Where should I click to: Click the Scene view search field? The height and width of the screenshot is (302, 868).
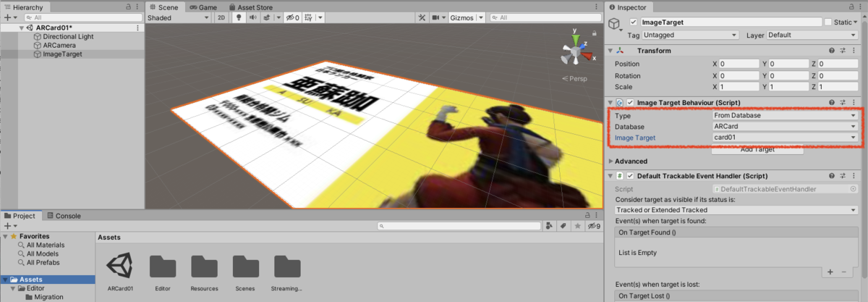544,17
